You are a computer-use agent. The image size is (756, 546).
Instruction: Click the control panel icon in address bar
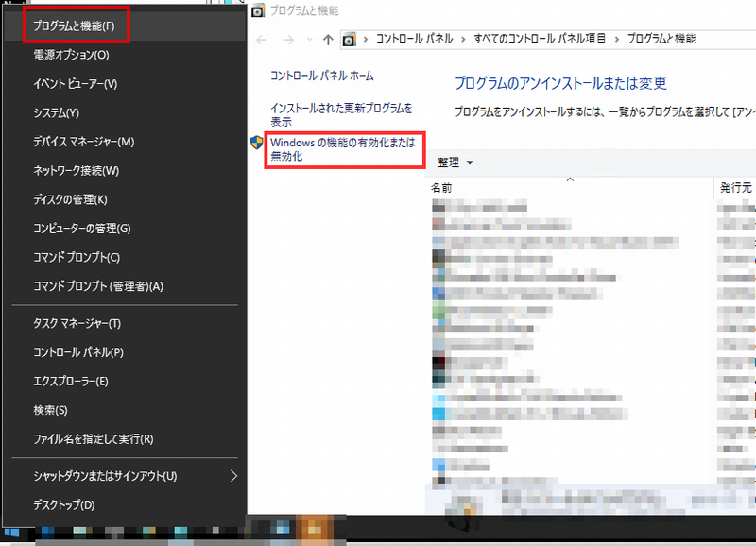click(349, 40)
